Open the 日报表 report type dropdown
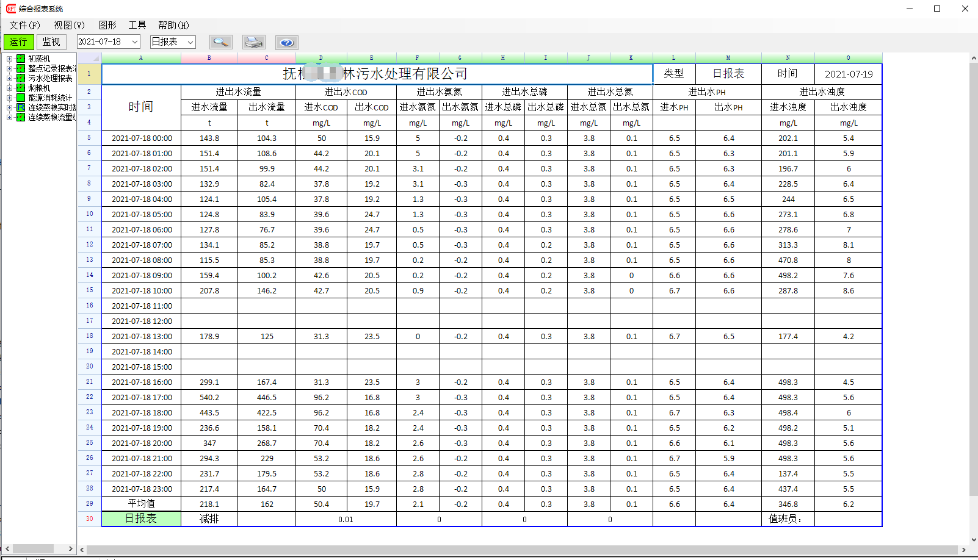The height and width of the screenshot is (560, 978). coord(190,42)
